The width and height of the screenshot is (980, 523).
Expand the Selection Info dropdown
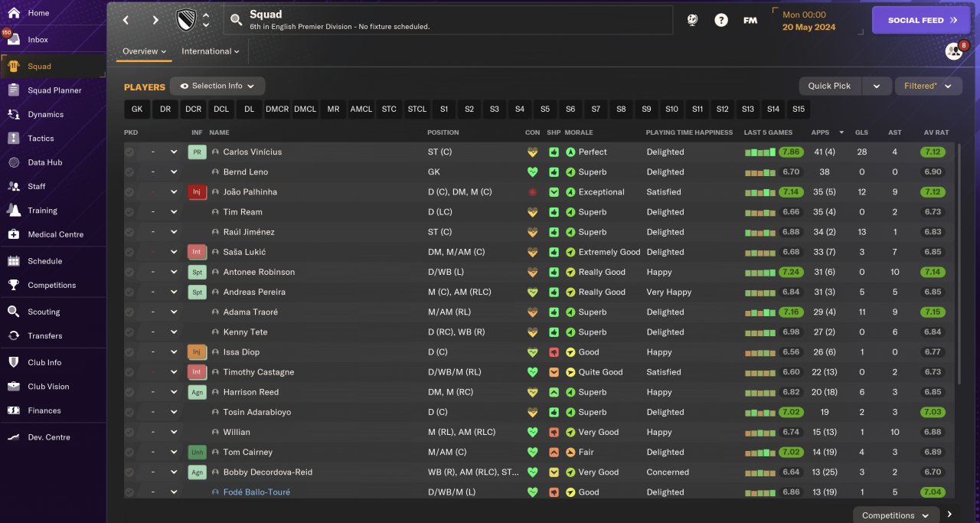217,86
